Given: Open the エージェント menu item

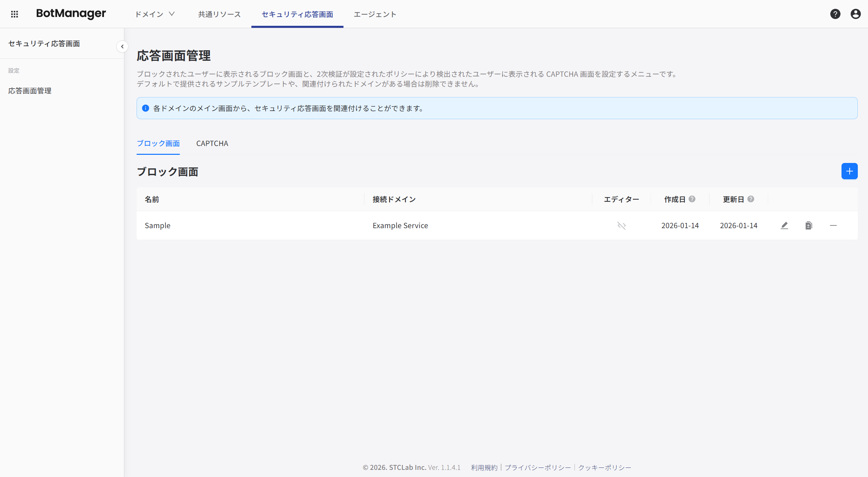Looking at the screenshot, I should click(374, 14).
